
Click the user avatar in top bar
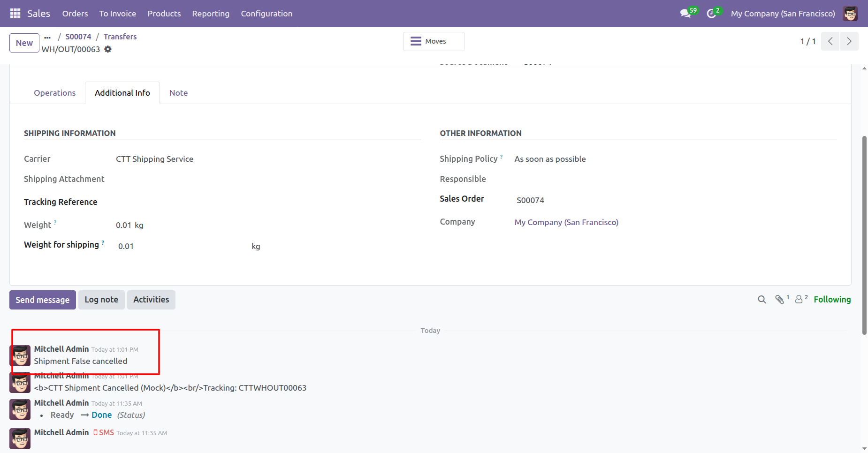pyautogui.click(x=850, y=14)
